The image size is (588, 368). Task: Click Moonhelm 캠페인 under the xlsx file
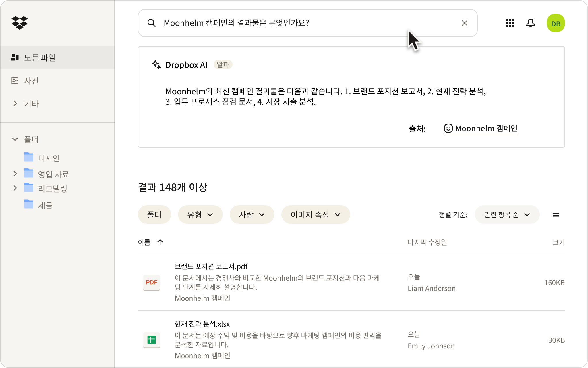click(202, 356)
